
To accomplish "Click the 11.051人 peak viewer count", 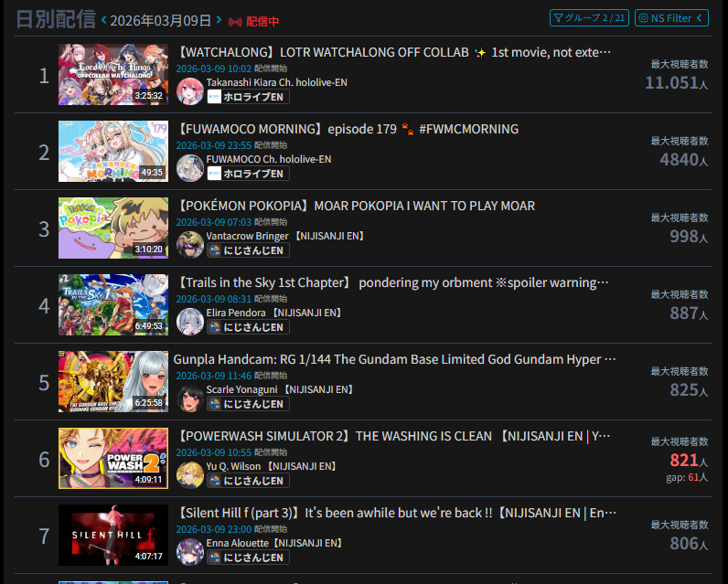I will coord(677,83).
